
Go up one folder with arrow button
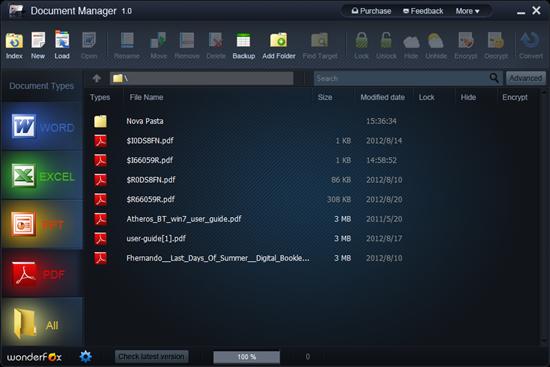97,78
